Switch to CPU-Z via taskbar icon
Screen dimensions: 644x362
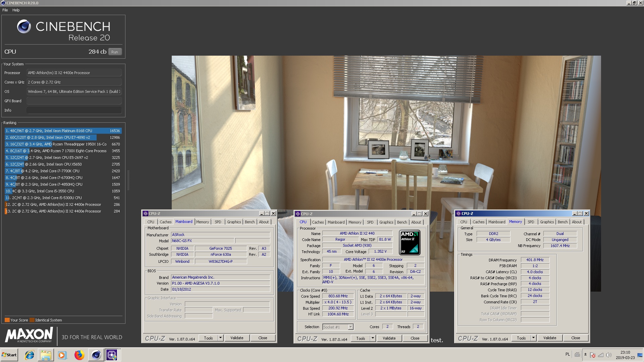coord(112,355)
